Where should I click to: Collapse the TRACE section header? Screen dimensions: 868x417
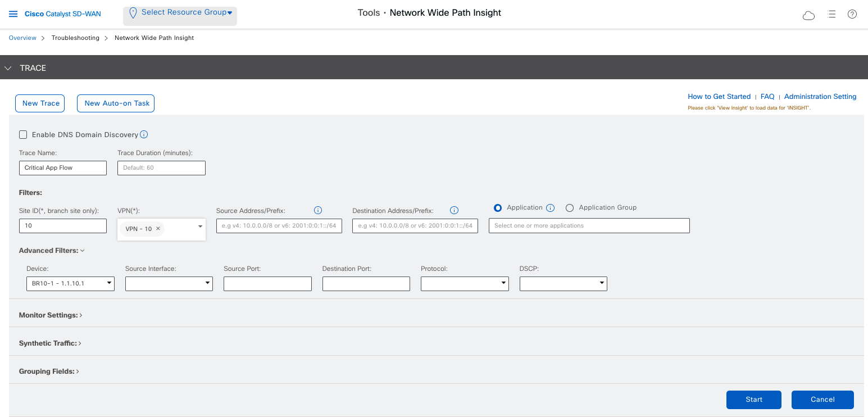click(x=8, y=68)
